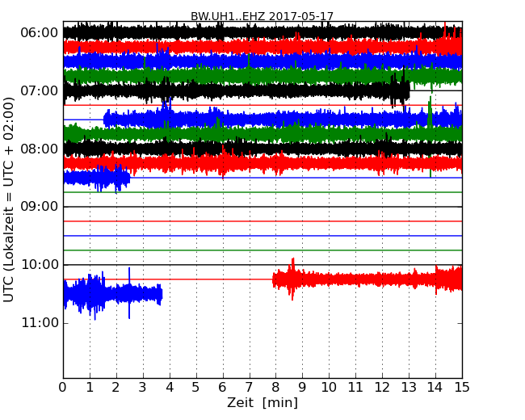Click the empty plot area below the 11:00 row
This screenshot has height=420, width=525.
coord(262,355)
